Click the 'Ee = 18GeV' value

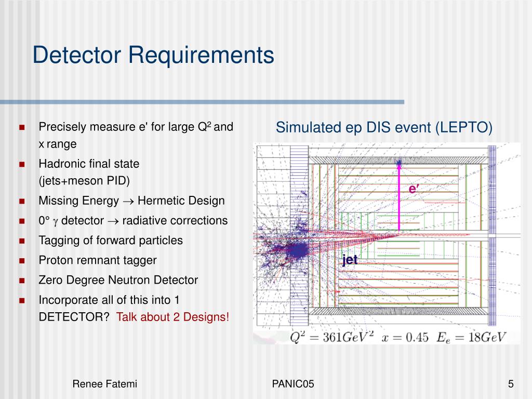(x=471, y=338)
